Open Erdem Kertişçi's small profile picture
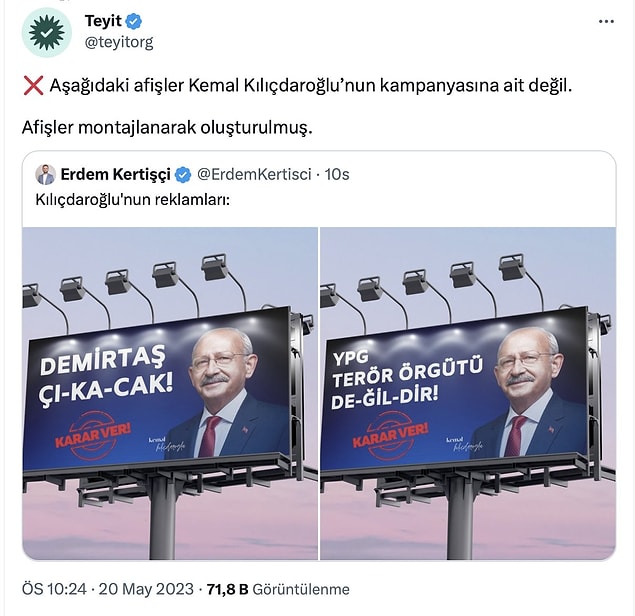 tap(45, 175)
